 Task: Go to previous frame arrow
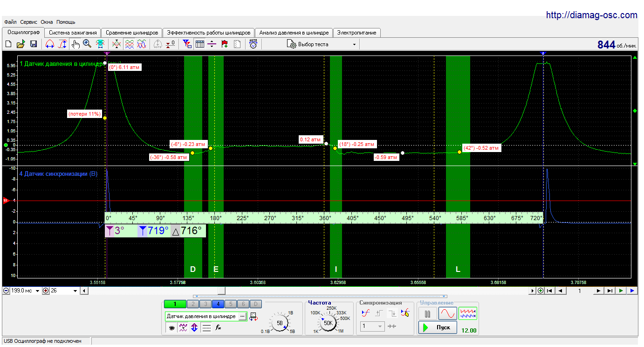click(560, 291)
